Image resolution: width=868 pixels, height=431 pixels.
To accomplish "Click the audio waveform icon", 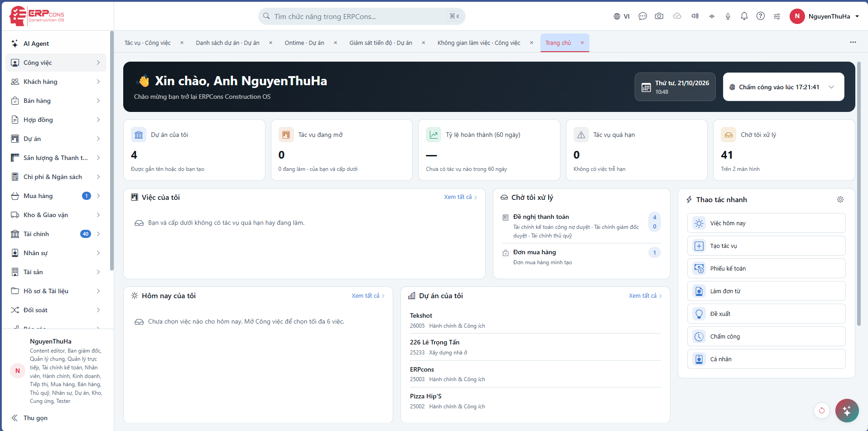I will (712, 16).
